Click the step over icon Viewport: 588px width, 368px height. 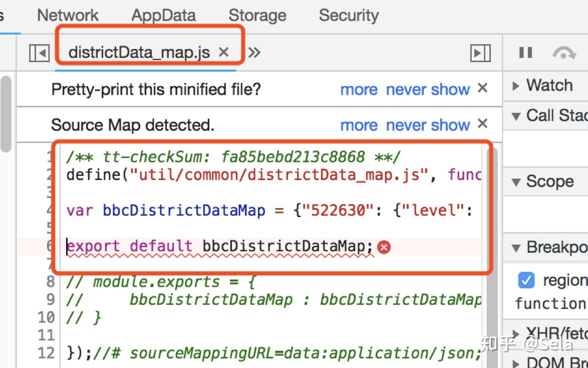pyautogui.click(x=564, y=53)
